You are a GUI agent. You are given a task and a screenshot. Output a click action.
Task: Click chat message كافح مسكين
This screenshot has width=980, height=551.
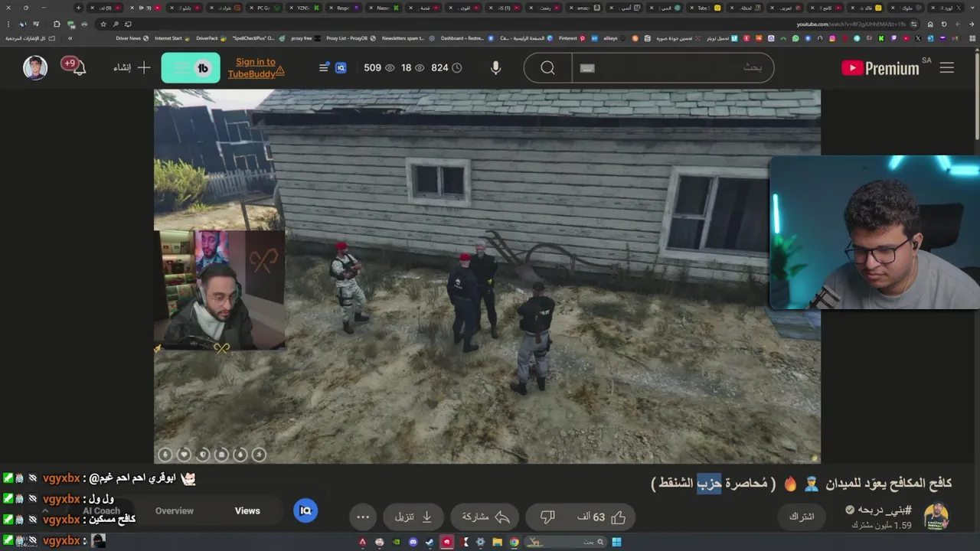coord(113,519)
